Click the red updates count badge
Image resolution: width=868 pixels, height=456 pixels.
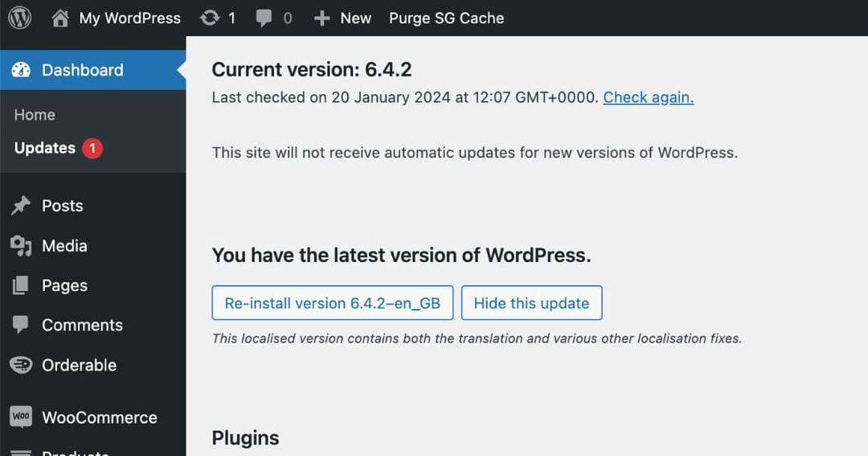coord(92,149)
